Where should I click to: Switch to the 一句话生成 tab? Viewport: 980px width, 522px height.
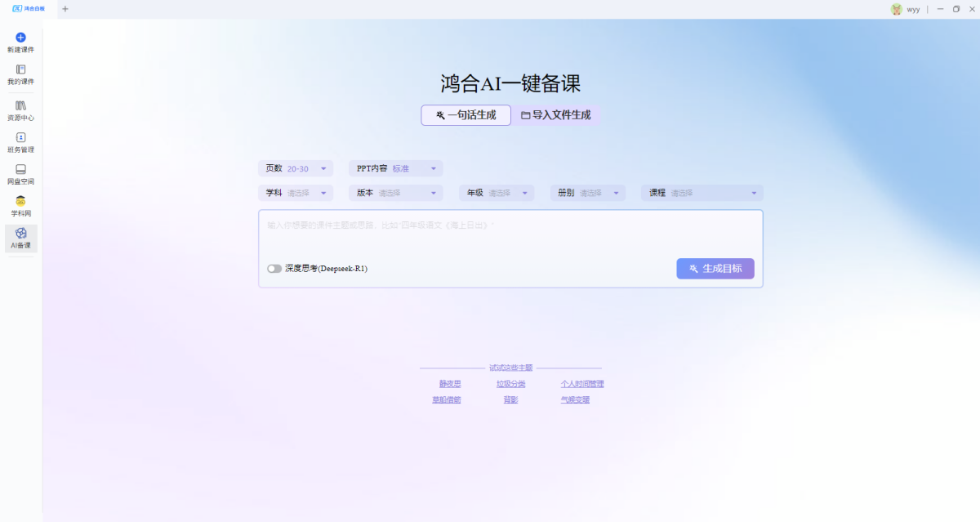click(465, 115)
